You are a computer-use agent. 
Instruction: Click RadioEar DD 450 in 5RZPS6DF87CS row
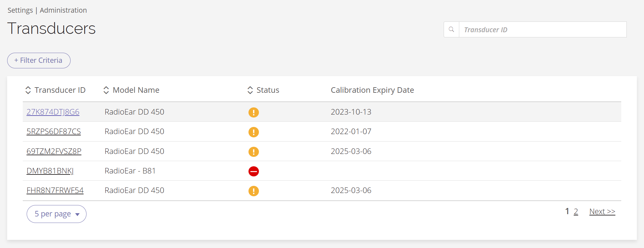point(134,131)
